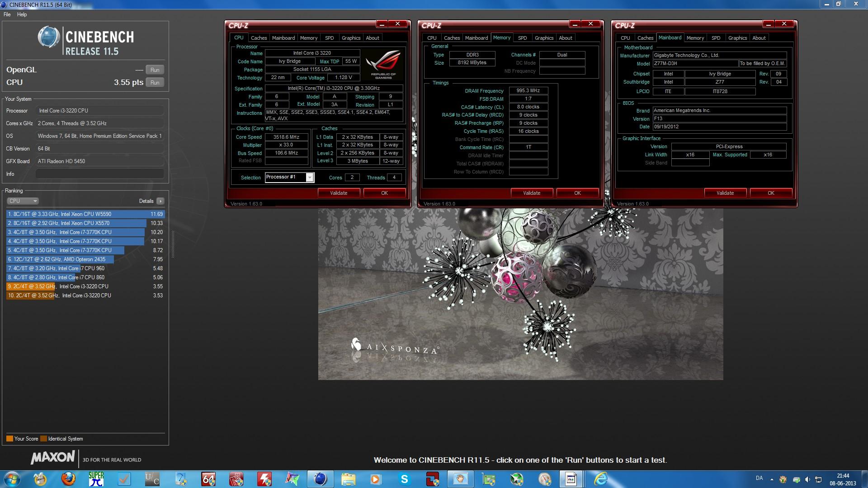Open SPD tab in Memory CPU-Z window
Viewport: 868px width, 488px height.
pyautogui.click(x=523, y=38)
